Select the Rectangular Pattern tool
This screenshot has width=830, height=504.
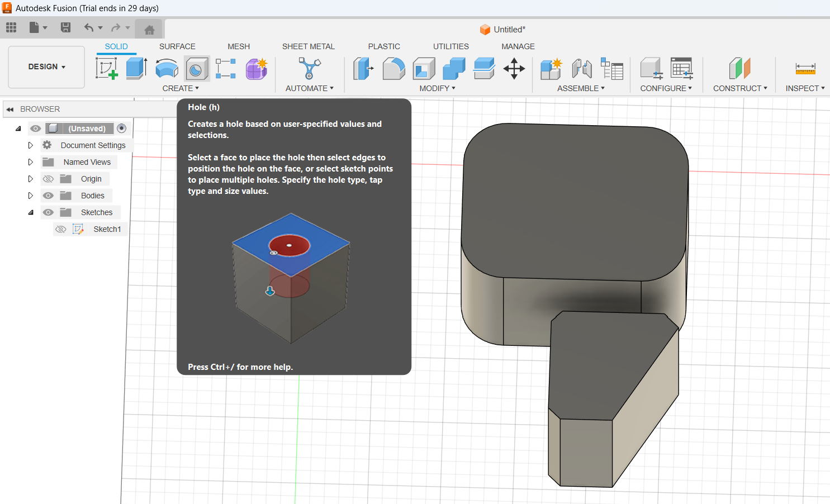click(x=226, y=69)
